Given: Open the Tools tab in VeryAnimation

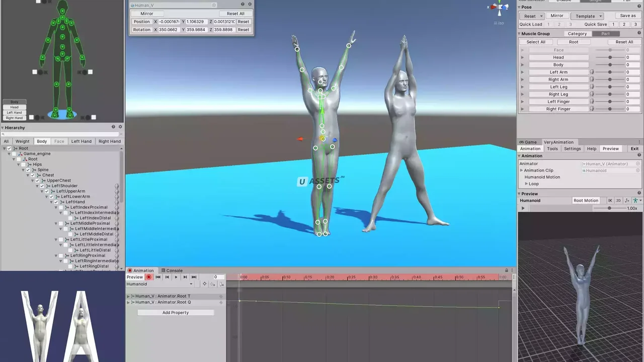Looking at the screenshot, I should (552, 149).
